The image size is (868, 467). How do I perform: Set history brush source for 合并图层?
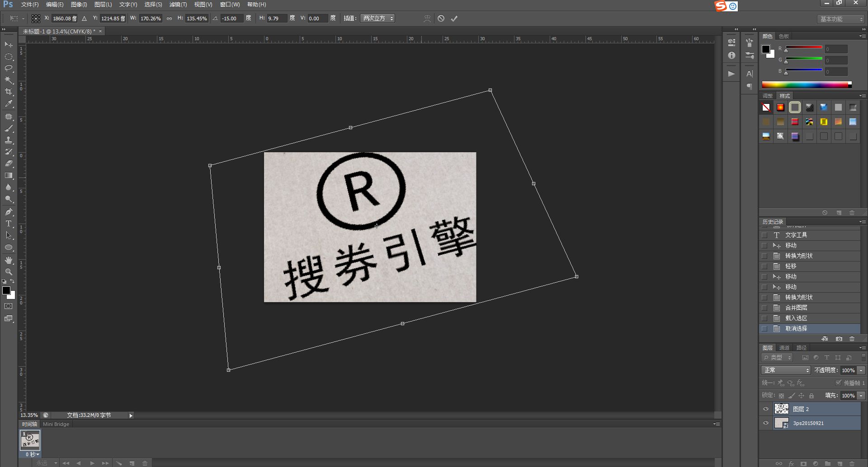point(764,308)
